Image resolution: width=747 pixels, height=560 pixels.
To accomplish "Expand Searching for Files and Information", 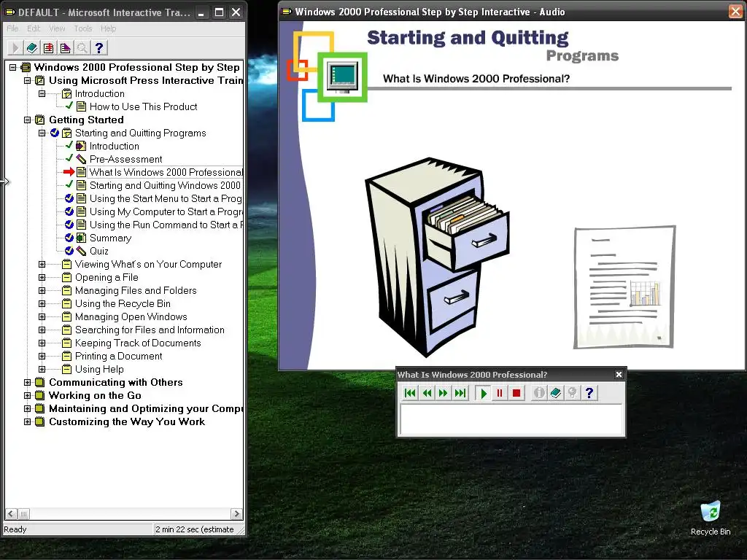I will point(42,330).
